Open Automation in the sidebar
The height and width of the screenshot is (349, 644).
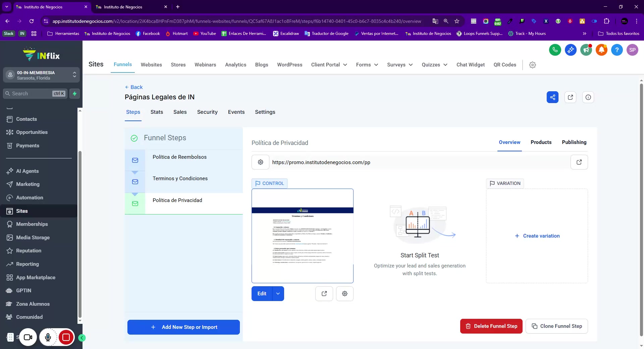[30, 198]
